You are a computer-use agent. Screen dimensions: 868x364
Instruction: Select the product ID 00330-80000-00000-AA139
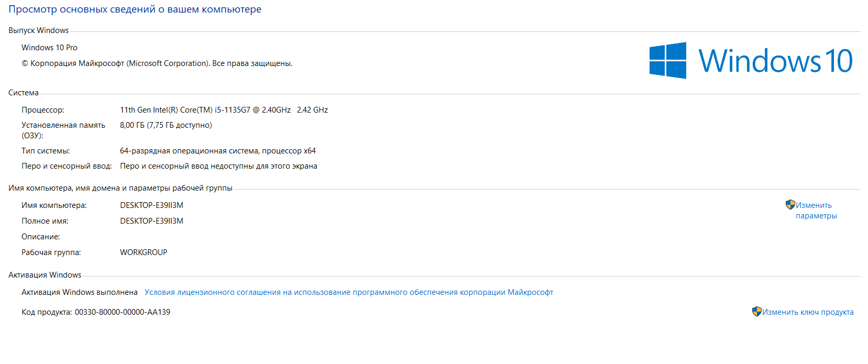coord(123,312)
